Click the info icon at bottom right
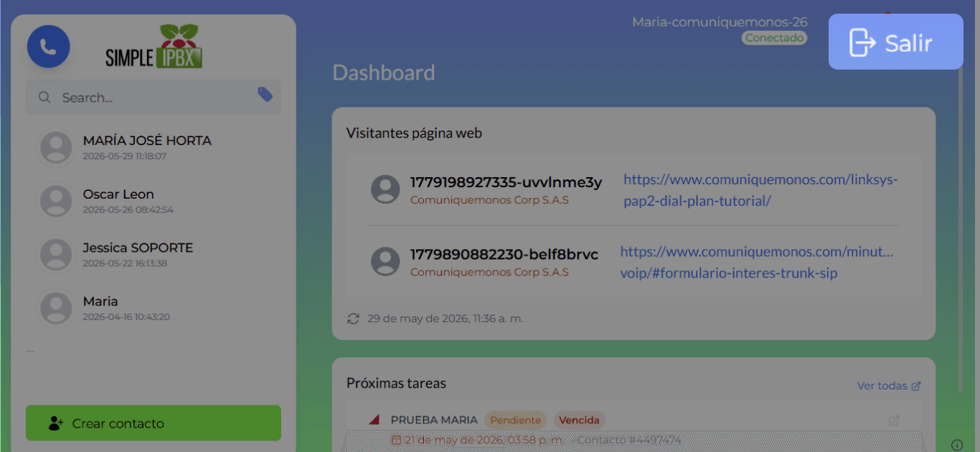 tap(957, 444)
